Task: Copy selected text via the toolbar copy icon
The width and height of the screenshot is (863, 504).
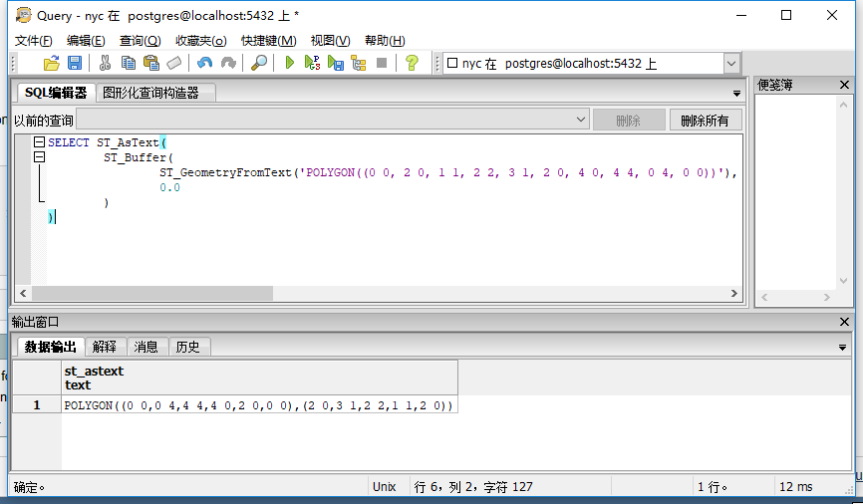Action: pyautogui.click(x=129, y=64)
